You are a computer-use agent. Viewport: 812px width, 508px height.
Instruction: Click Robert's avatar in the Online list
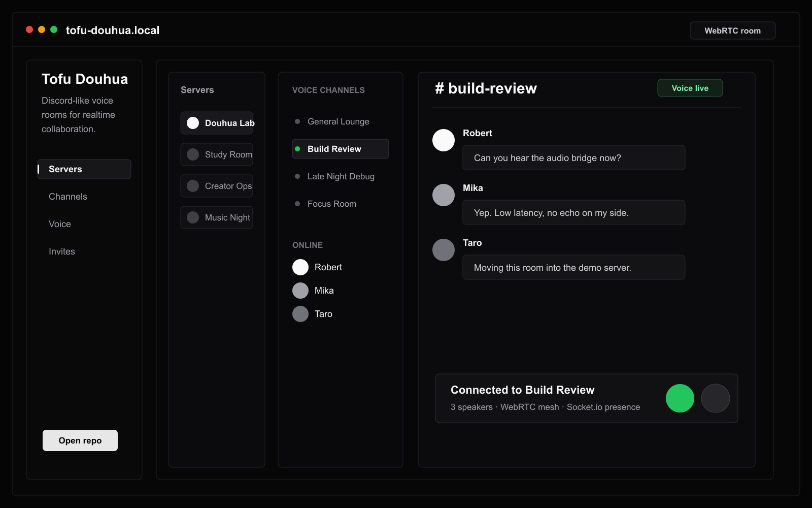(x=300, y=267)
